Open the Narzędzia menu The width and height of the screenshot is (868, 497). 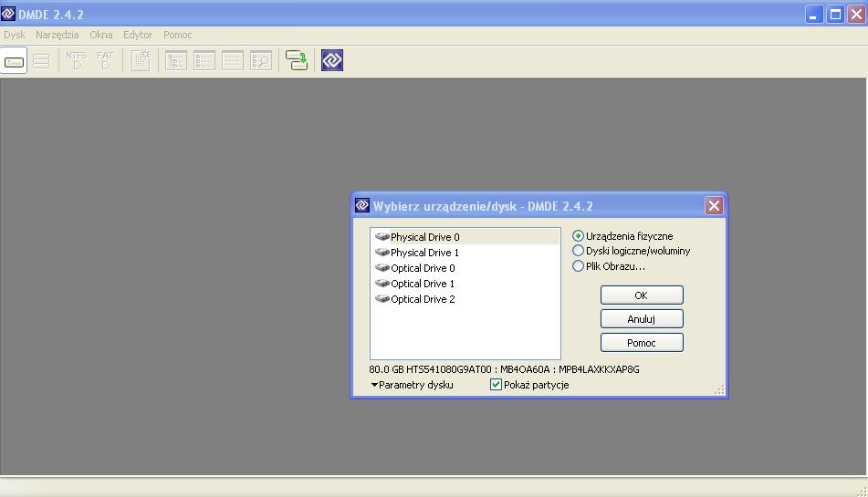click(x=57, y=35)
